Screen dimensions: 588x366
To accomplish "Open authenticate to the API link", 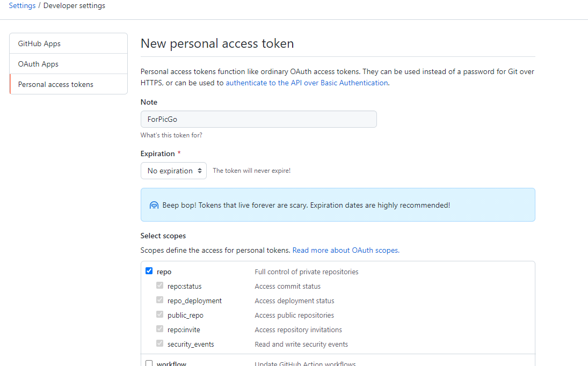I will pos(307,83).
